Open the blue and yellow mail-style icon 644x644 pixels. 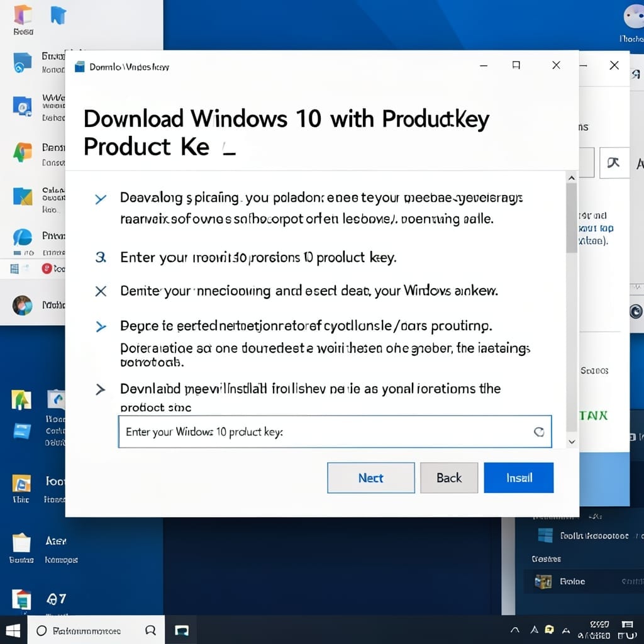pos(22,196)
